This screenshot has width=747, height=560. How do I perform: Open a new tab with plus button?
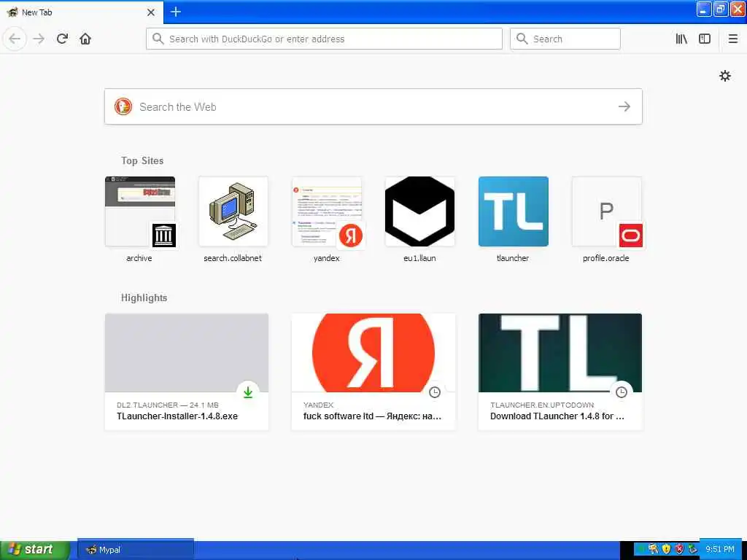pyautogui.click(x=176, y=12)
